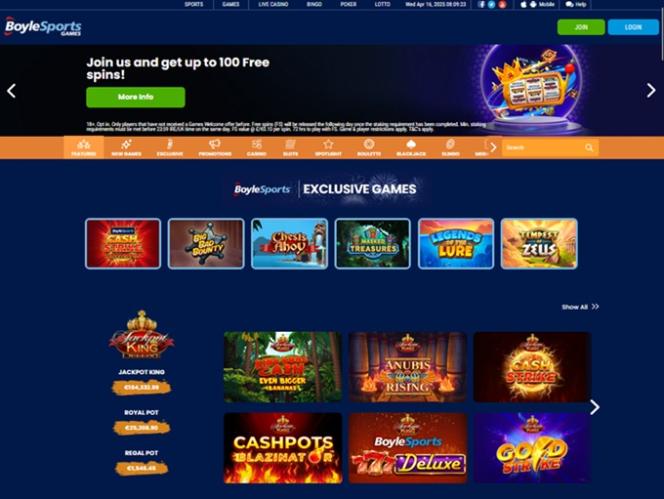664x499 pixels.
Task: Switch to the Sports section
Action: click(x=194, y=4)
